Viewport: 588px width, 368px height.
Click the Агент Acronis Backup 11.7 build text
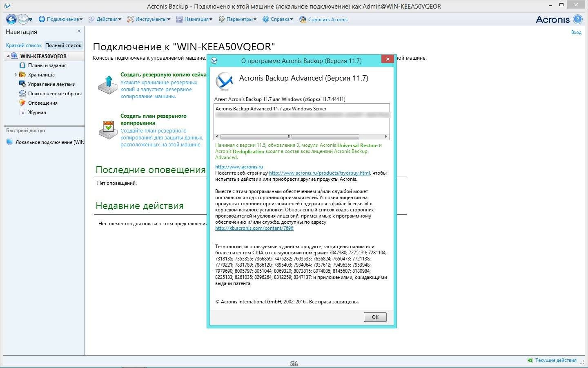point(280,99)
